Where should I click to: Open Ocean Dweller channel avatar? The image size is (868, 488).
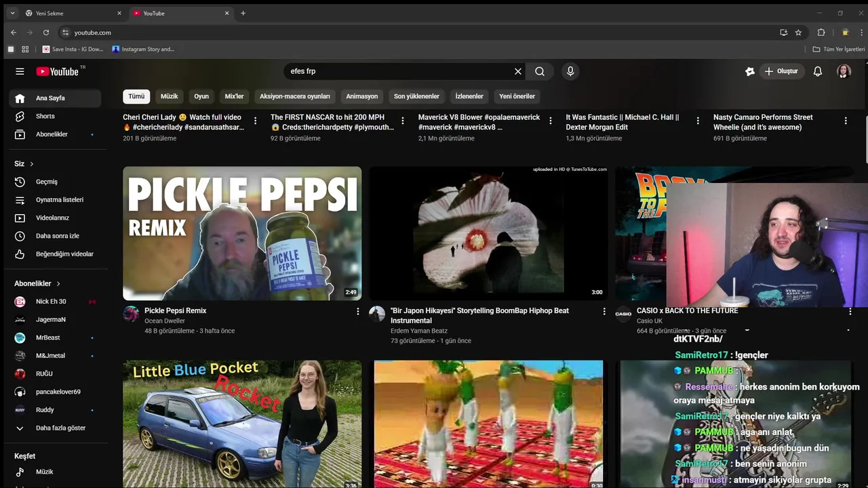coord(131,314)
